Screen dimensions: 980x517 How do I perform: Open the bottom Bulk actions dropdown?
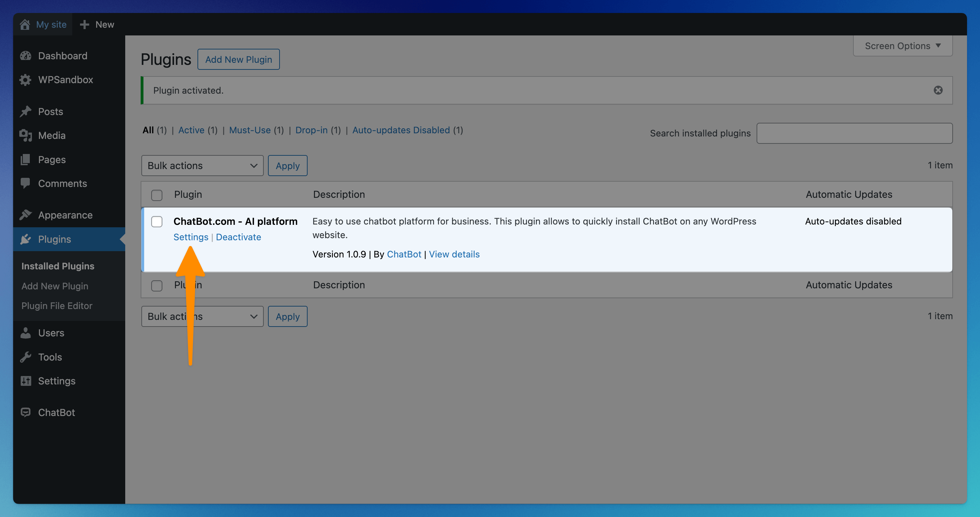[202, 316]
